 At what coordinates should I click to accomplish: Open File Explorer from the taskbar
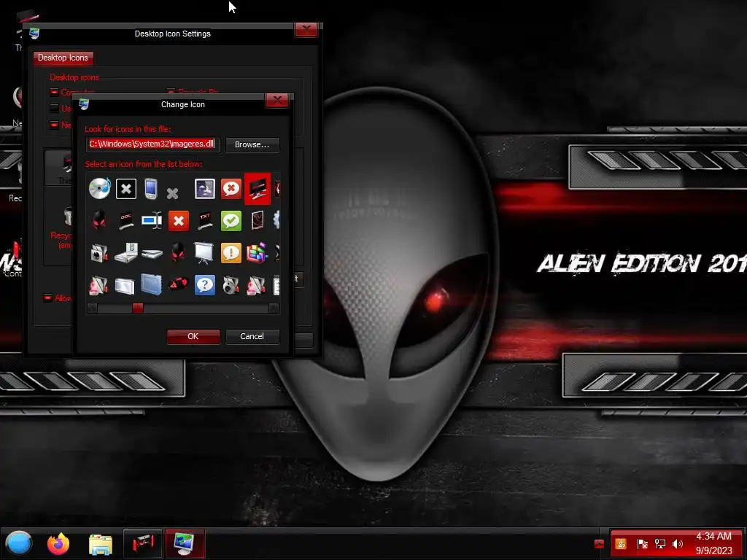(x=101, y=545)
